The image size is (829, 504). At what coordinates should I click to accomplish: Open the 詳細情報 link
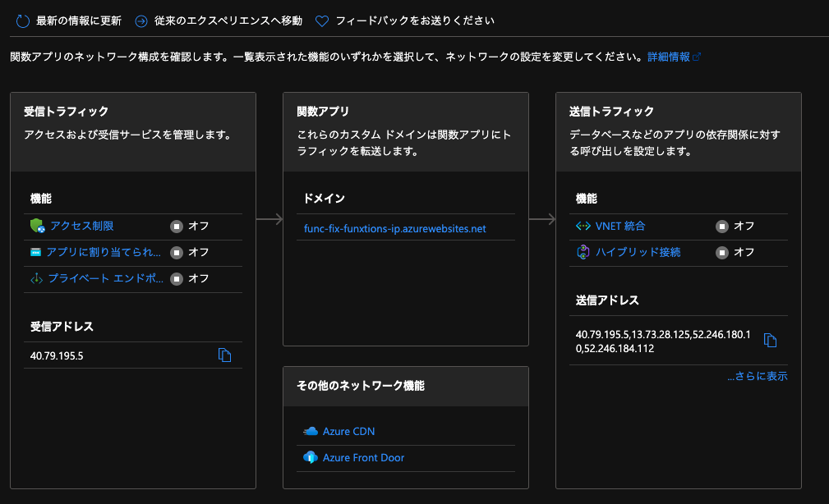669,57
